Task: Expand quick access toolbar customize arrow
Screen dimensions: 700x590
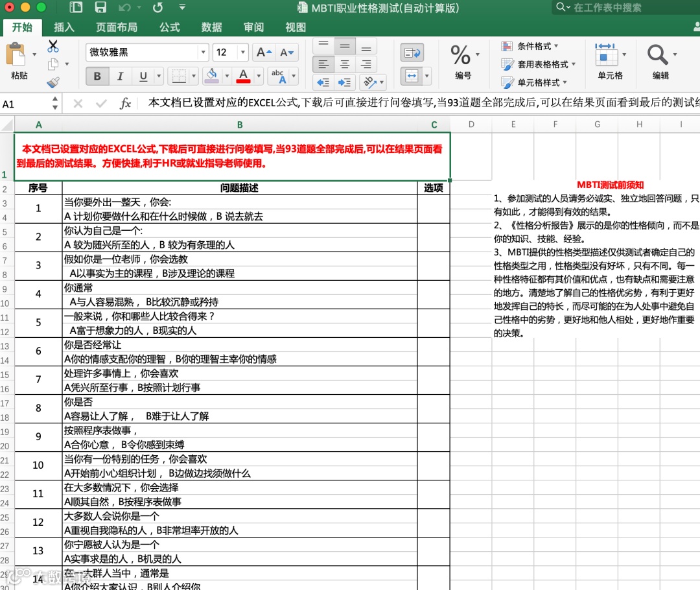Action: pos(181,7)
